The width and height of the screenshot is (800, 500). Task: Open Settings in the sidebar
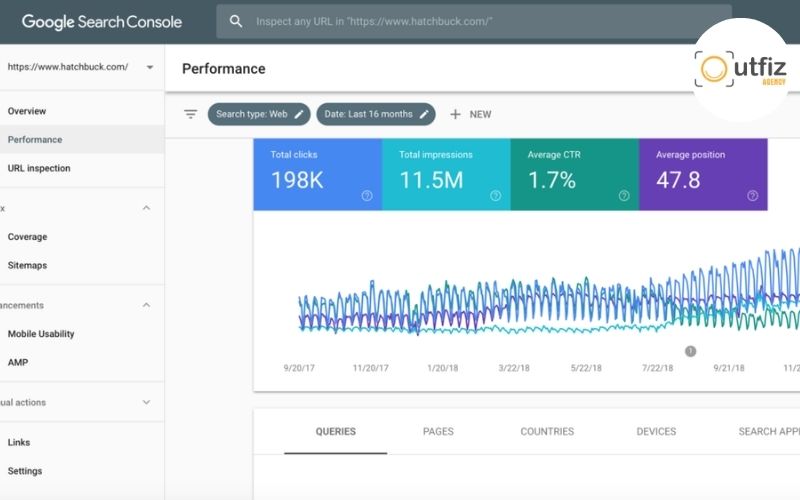tap(82, 471)
